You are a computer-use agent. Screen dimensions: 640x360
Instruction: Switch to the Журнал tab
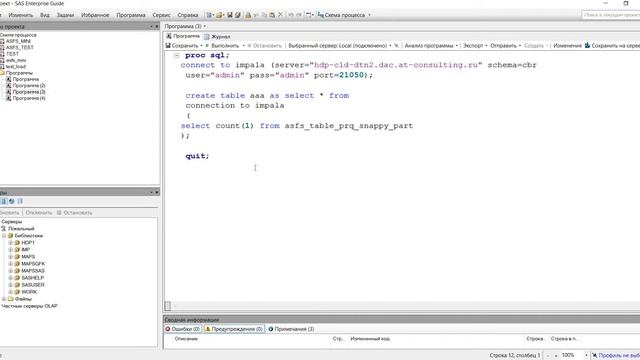coord(217,36)
